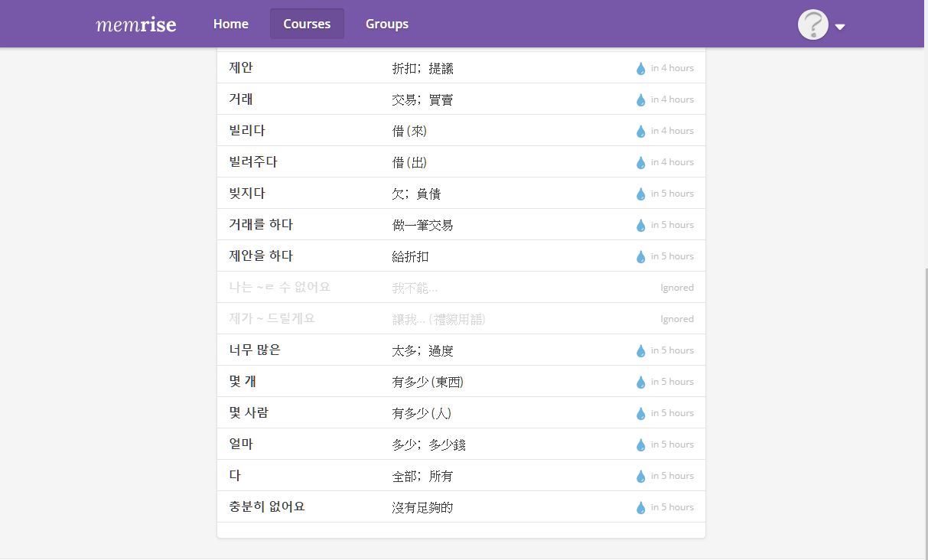Click the page vertical scrollbar
The width and height of the screenshot is (928, 560).
tap(926, 413)
